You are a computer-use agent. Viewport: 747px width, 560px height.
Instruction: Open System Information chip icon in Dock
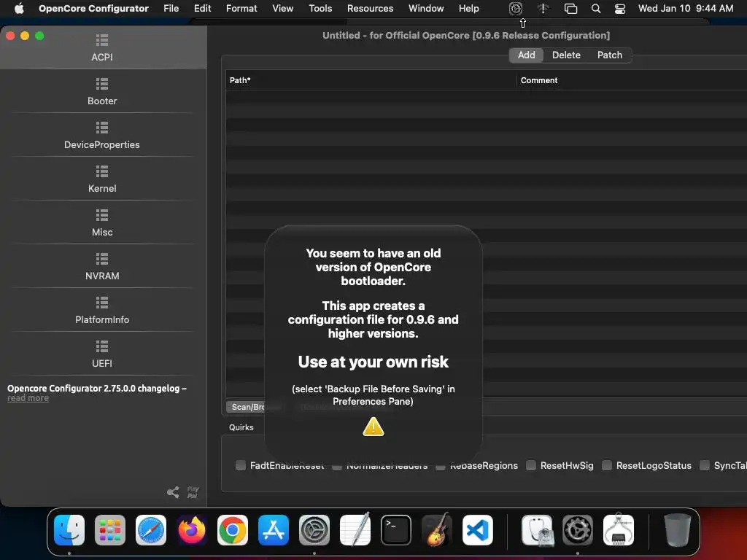click(619, 529)
